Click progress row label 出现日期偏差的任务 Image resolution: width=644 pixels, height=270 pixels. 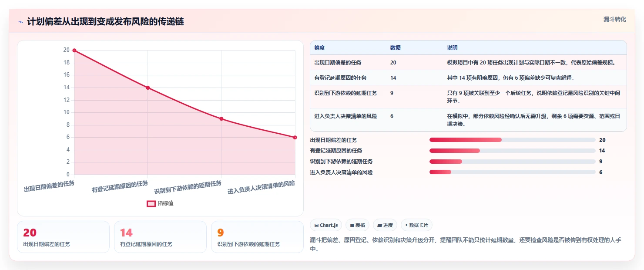pyautogui.click(x=333, y=140)
